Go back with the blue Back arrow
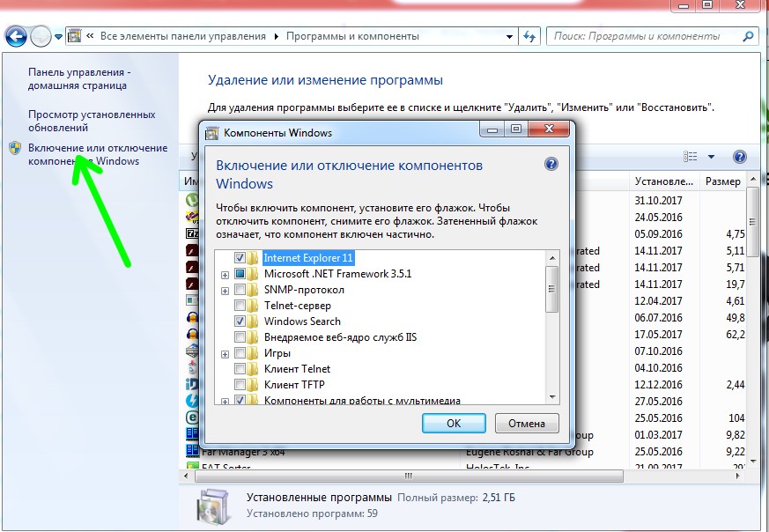Image resolution: width=769 pixels, height=532 pixels. tap(16, 37)
